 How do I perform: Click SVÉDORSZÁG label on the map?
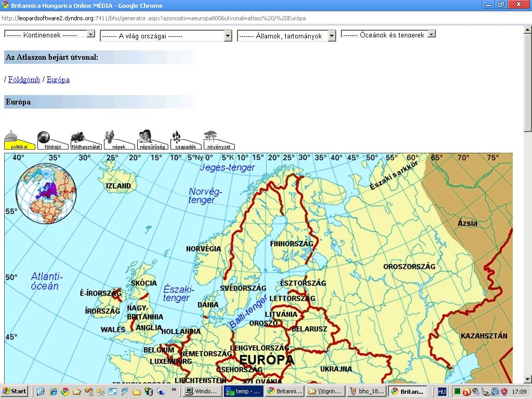pyautogui.click(x=243, y=288)
